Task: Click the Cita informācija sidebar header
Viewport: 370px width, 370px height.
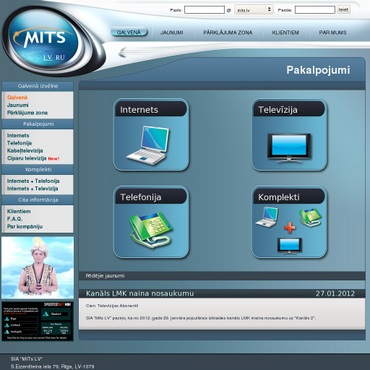Action: [38, 200]
